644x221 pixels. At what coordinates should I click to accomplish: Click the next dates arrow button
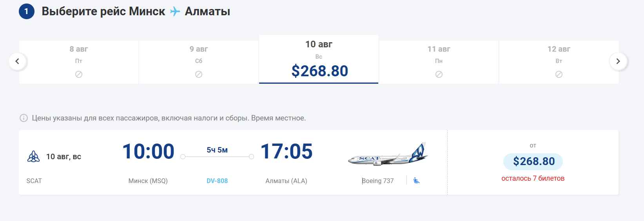tap(618, 61)
